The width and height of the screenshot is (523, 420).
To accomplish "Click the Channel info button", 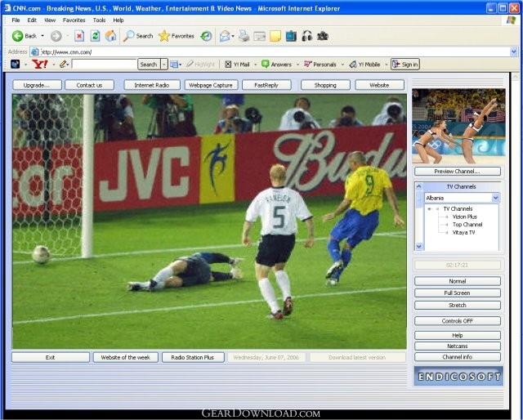I will coord(458,357).
